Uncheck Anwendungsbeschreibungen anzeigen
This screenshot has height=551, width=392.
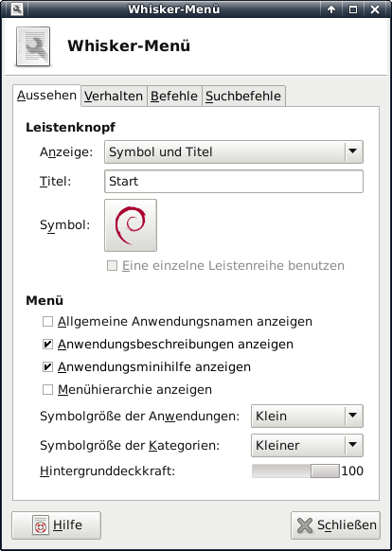(x=47, y=344)
